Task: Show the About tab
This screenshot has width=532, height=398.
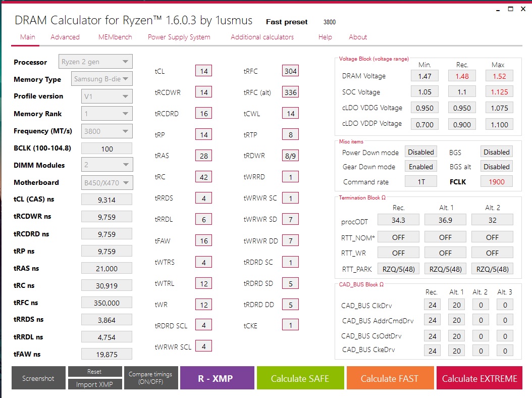Action: click(x=358, y=37)
